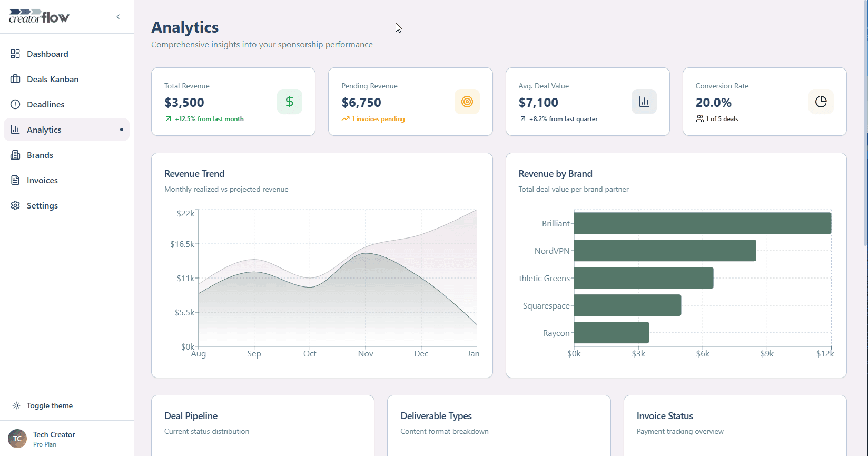Open the Dashboard page from sidebar
The height and width of the screenshot is (456, 868).
(x=47, y=54)
